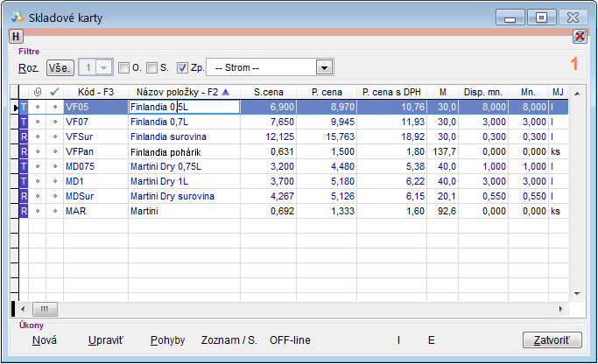This screenshot has width=598, height=364.
Task: Click the paperclip attachment column header icon
Action: tap(37, 91)
